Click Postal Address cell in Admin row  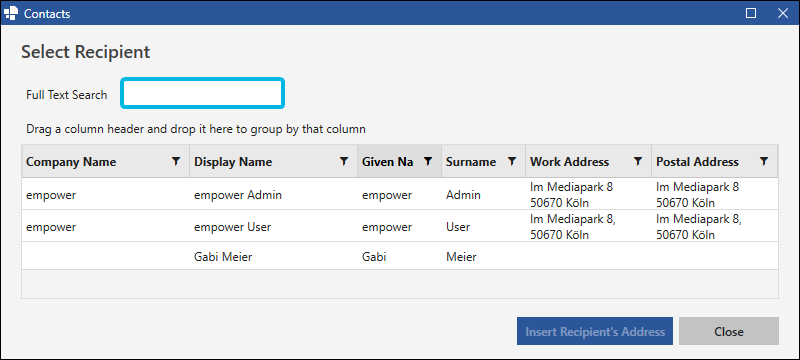point(715,194)
